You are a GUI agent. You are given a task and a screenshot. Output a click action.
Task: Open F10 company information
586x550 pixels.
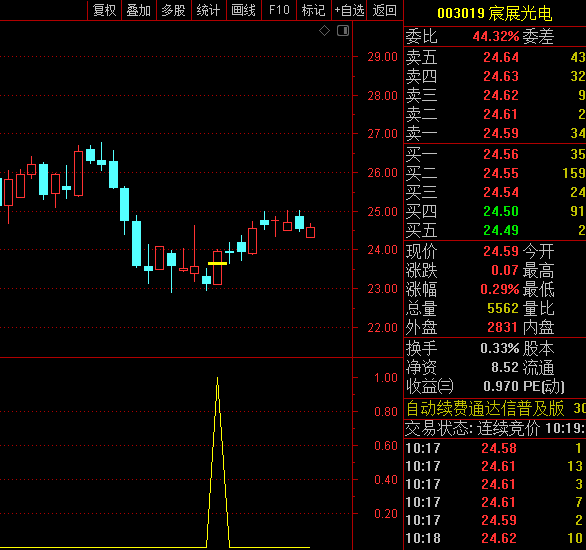point(279,10)
